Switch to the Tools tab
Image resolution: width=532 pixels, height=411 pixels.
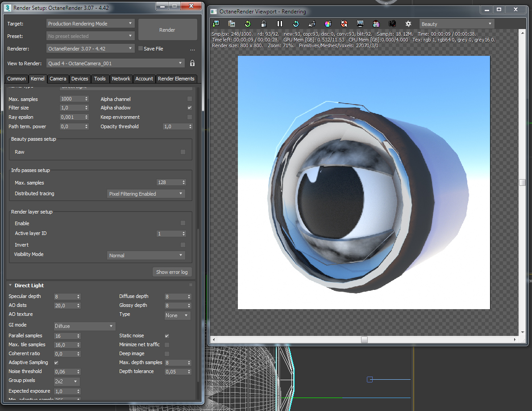pyautogui.click(x=100, y=79)
